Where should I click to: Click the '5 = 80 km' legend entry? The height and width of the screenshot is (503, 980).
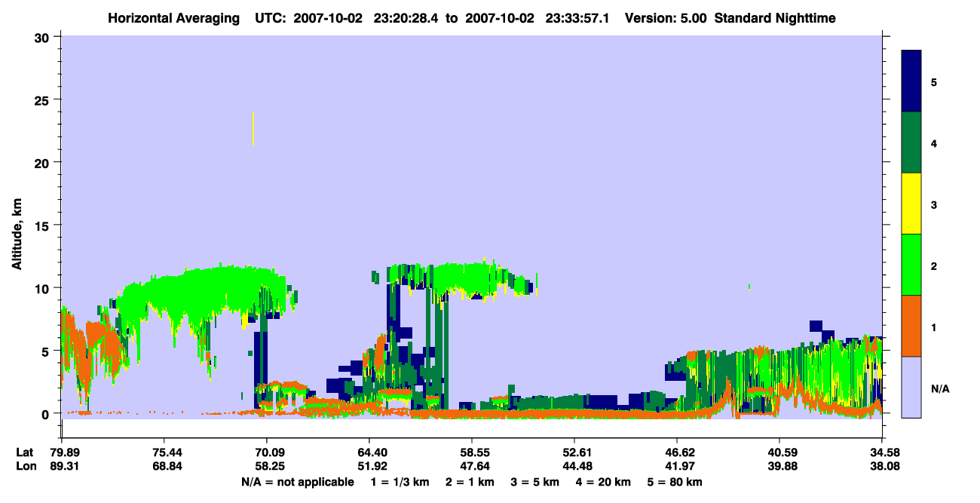click(x=675, y=482)
